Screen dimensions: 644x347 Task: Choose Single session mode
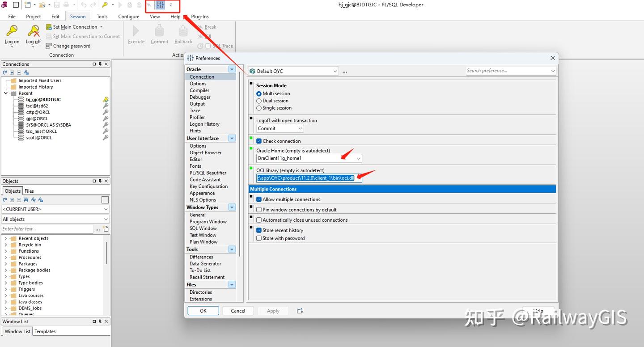click(x=259, y=108)
